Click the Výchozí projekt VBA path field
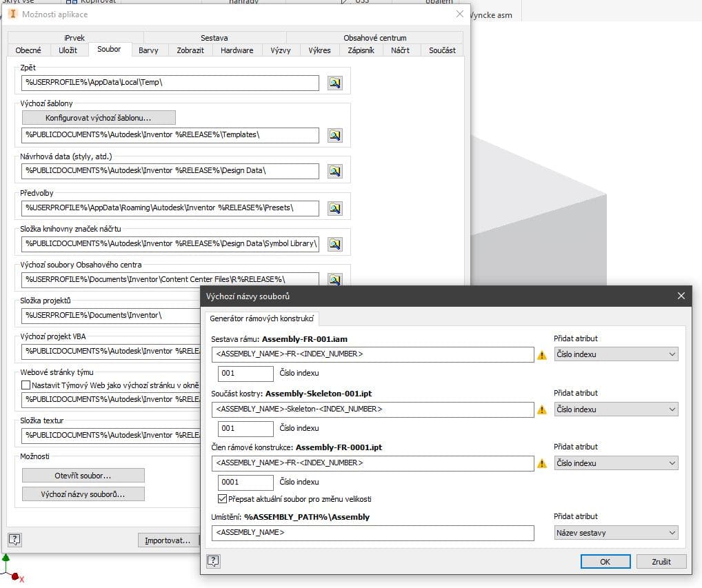 coord(111,352)
